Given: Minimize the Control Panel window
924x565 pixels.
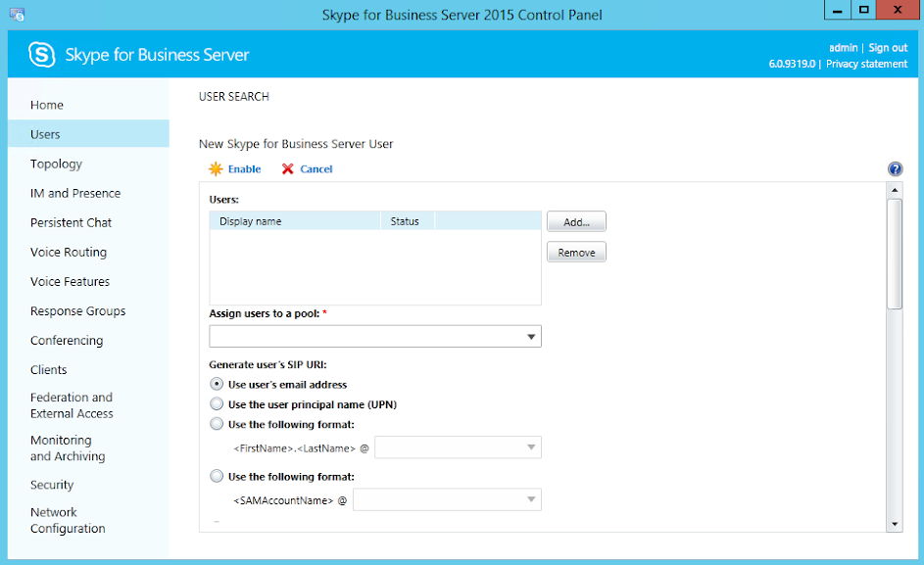Looking at the screenshot, I should click(x=837, y=10).
